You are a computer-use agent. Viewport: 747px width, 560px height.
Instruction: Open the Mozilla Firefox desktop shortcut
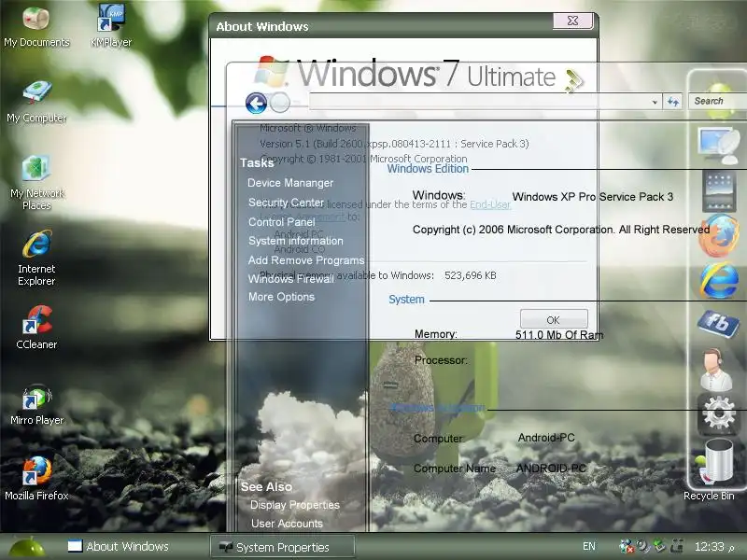point(36,479)
